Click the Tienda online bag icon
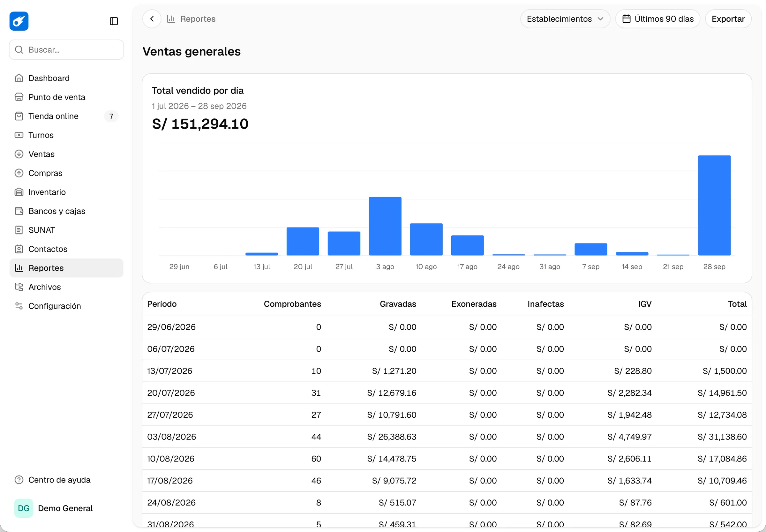766x532 pixels. pos(19,116)
